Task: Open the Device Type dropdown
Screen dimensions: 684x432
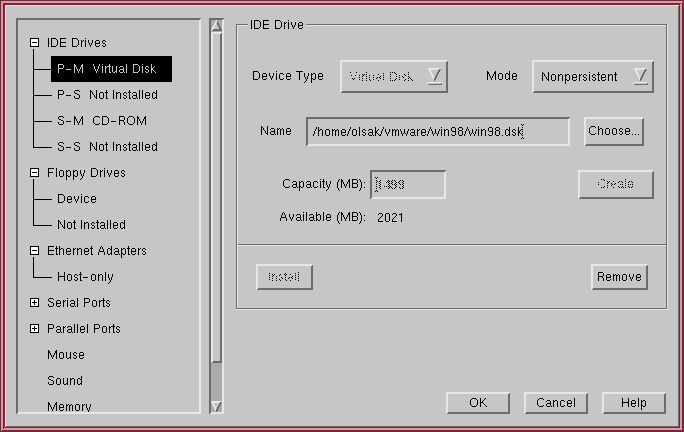Action: [393, 77]
